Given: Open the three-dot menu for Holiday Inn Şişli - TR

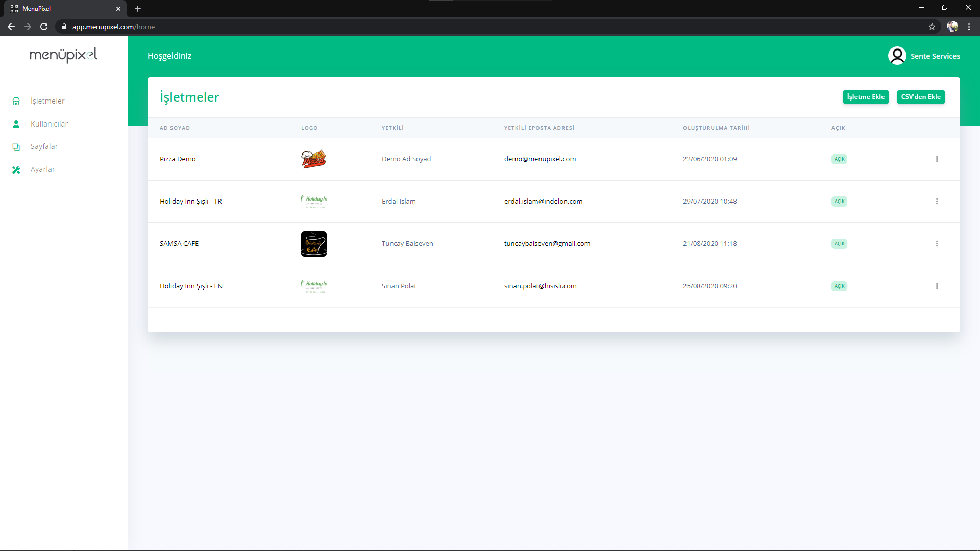Looking at the screenshot, I should (x=937, y=202).
